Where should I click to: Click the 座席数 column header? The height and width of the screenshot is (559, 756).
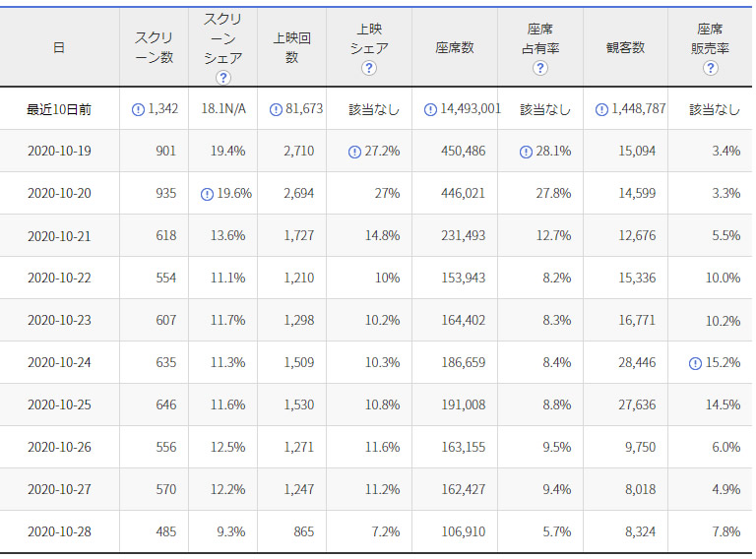pyautogui.click(x=454, y=47)
